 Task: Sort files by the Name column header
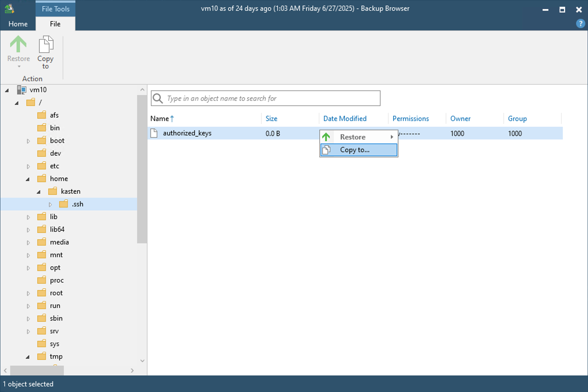(159, 118)
